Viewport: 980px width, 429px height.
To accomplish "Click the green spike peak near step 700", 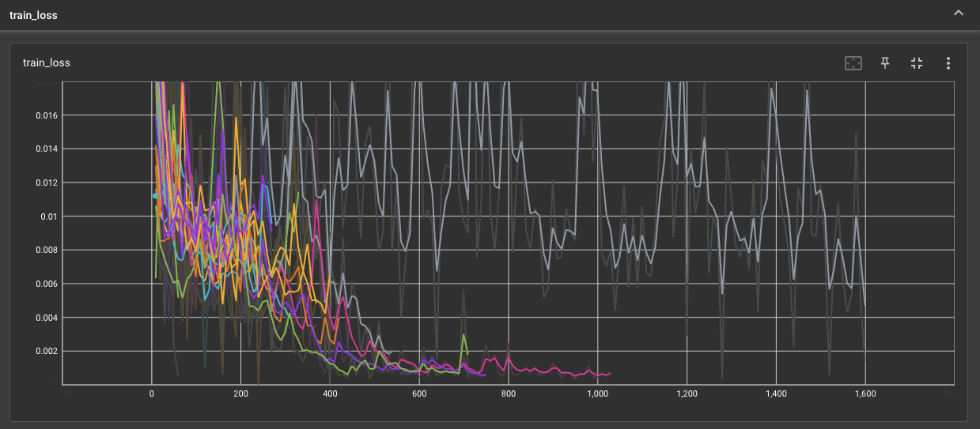I will [x=464, y=334].
